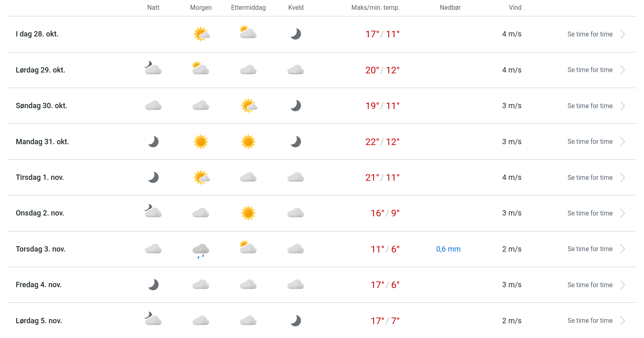Expand the Mandag 31. okt. row chevron
This screenshot has height=338, width=644.
(622, 142)
